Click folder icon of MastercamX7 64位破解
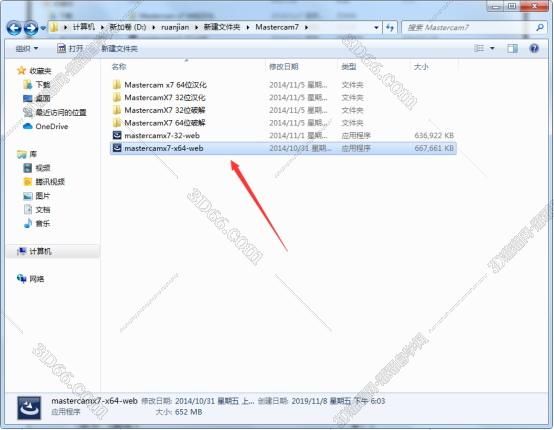The height and width of the screenshot is (430, 554). tap(117, 123)
